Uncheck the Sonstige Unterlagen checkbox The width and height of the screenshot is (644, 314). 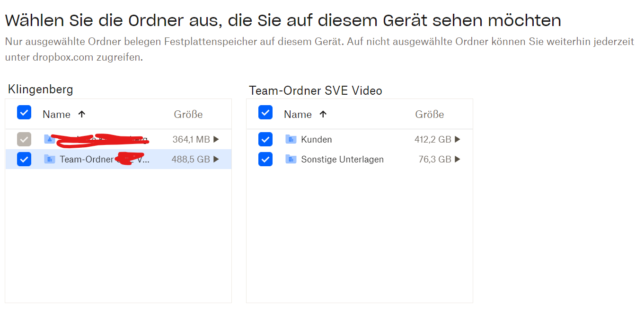265,159
